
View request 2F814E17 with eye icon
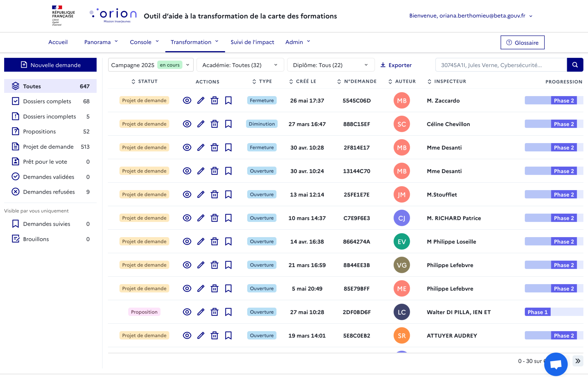coord(187,148)
